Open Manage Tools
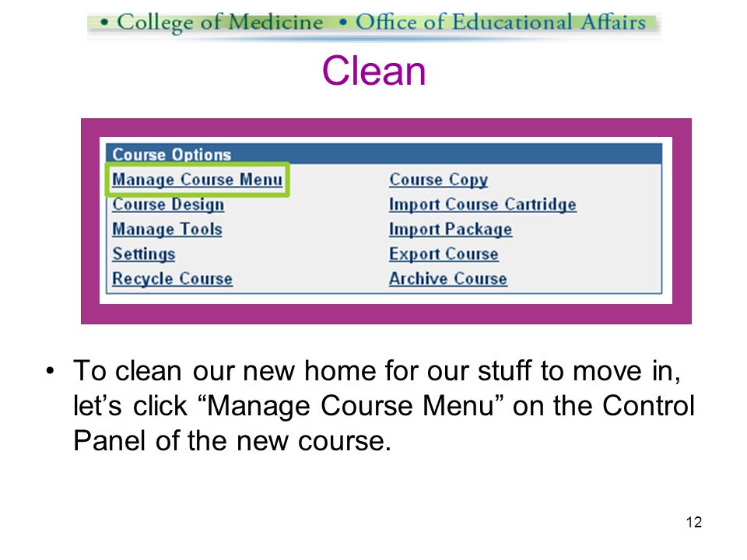The height and width of the screenshot is (560, 747). tap(167, 229)
